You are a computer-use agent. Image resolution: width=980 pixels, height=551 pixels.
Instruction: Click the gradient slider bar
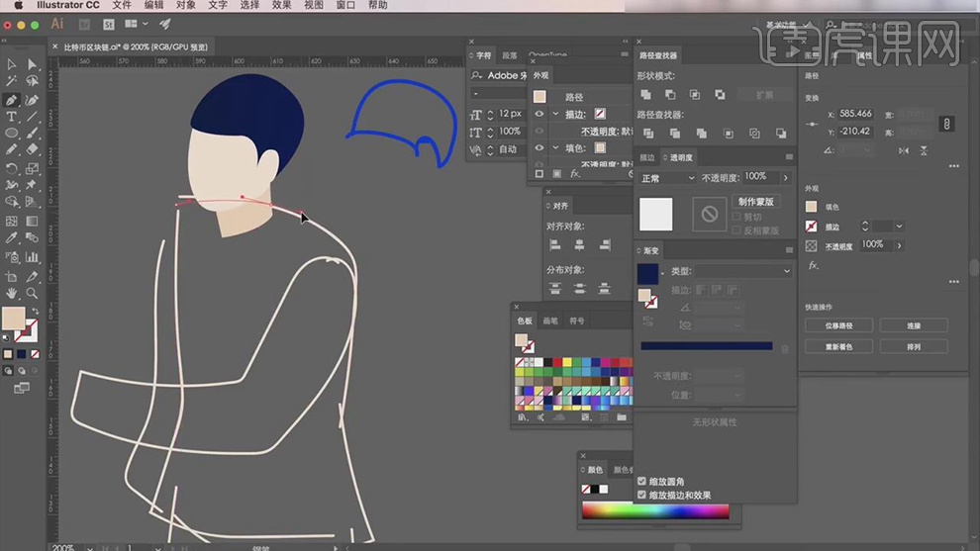[x=706, y=346]
